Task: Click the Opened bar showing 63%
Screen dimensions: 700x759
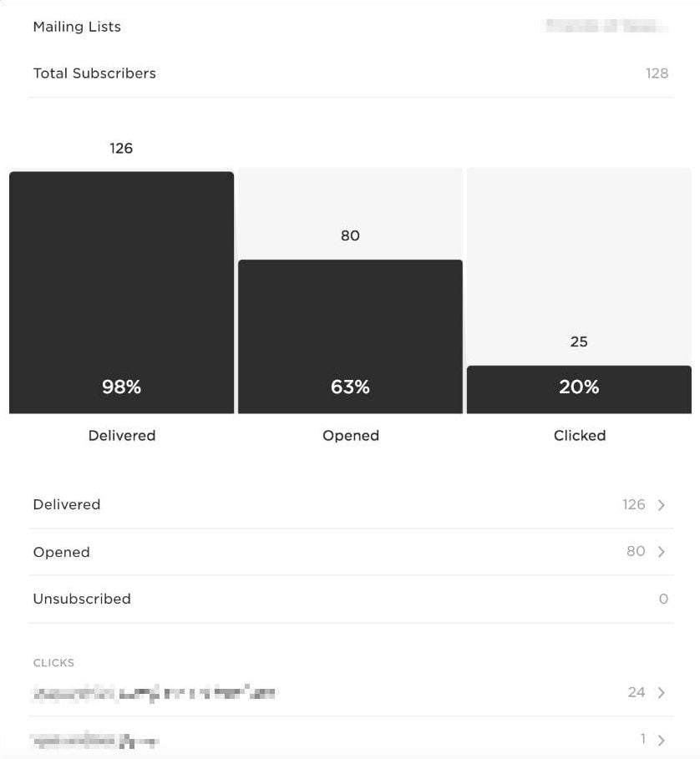Action: [x=350, y=334]
